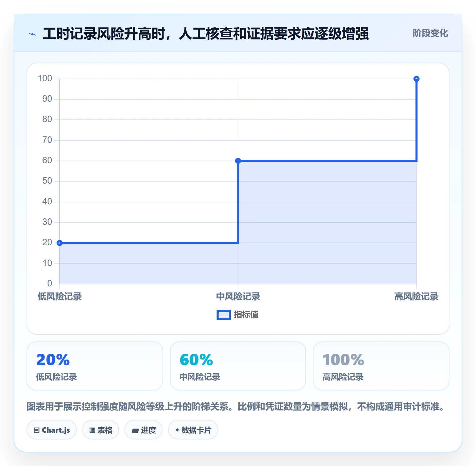Click the Chart.js tag chip
Screen dimensions: 476x466
[x=52, y=430]
